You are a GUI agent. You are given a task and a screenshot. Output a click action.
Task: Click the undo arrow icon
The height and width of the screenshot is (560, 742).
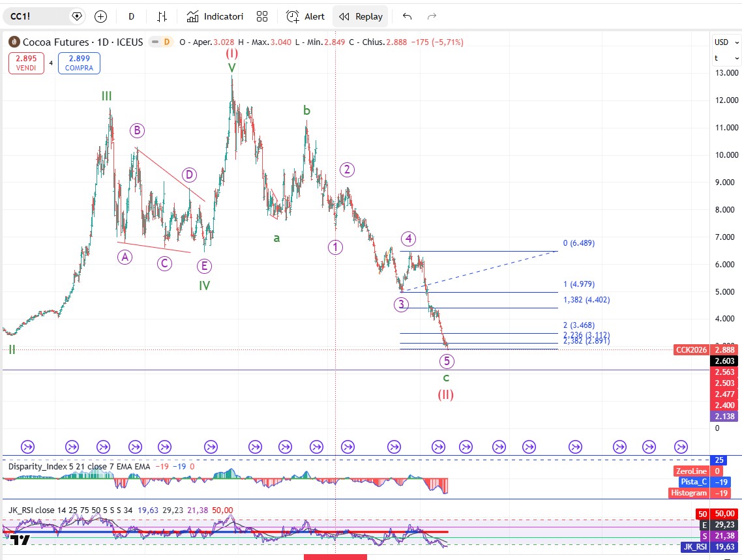click(x=408, y=16)
